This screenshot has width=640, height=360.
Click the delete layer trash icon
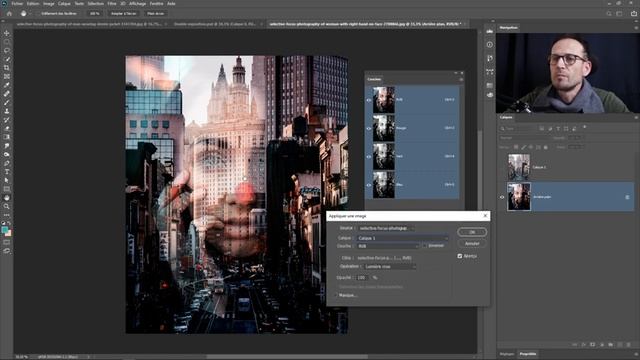[628, 345]
